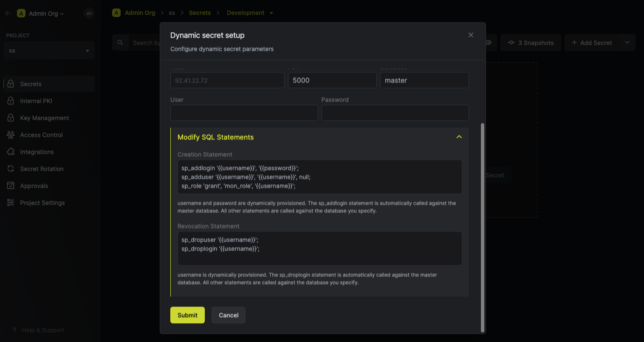Open Access Control in sidebar
This screenshot has height=342, width=644.
49,135
